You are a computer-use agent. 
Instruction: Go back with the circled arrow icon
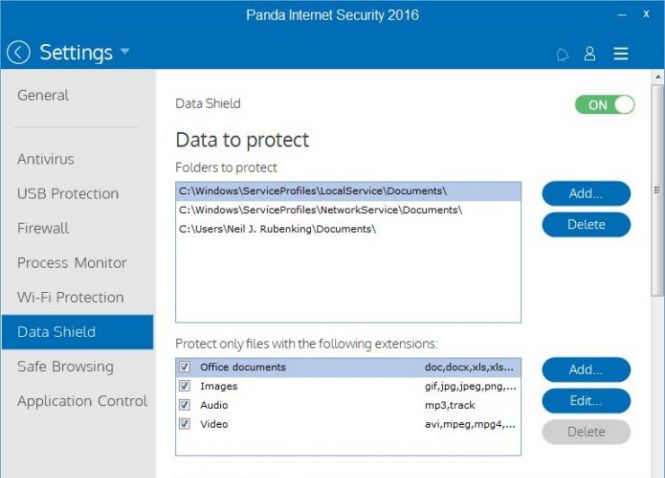click(18, 53)
